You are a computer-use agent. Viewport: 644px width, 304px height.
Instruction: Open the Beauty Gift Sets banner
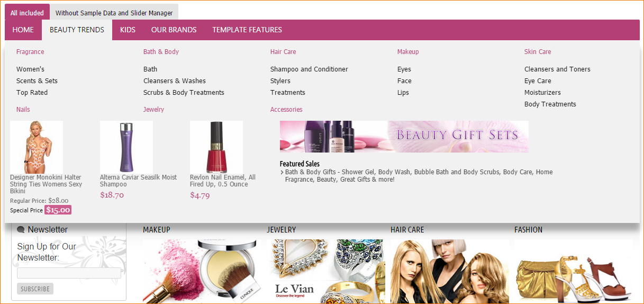(x=404, y=136)
